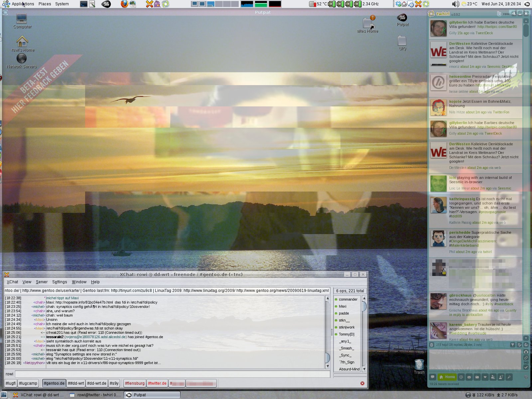Switch to #lugcamp channel tab

tap(28, 383)
